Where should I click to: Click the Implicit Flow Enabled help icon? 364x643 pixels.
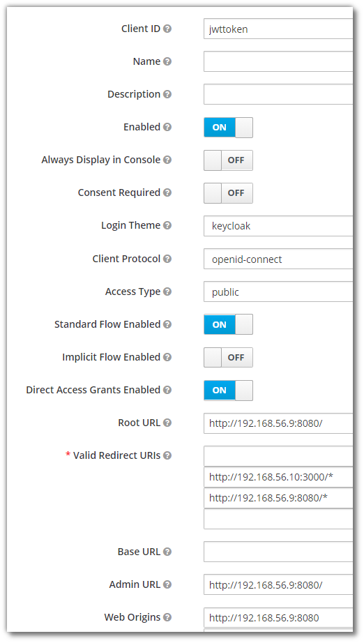pos(167,357)
